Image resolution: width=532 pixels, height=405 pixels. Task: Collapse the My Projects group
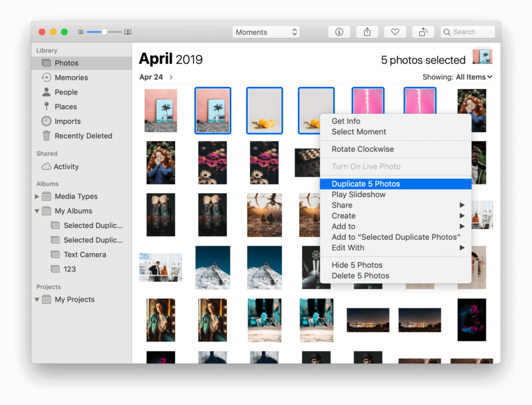(x=37, y=299)
